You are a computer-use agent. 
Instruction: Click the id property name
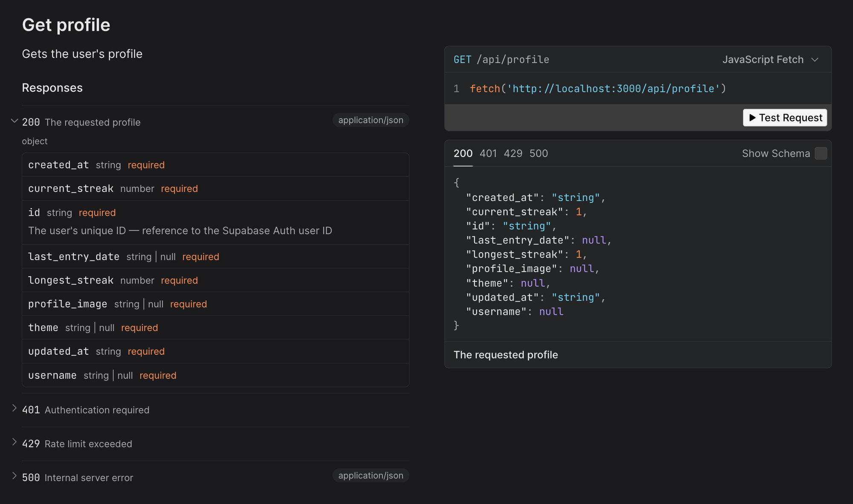tap(34, 212)
